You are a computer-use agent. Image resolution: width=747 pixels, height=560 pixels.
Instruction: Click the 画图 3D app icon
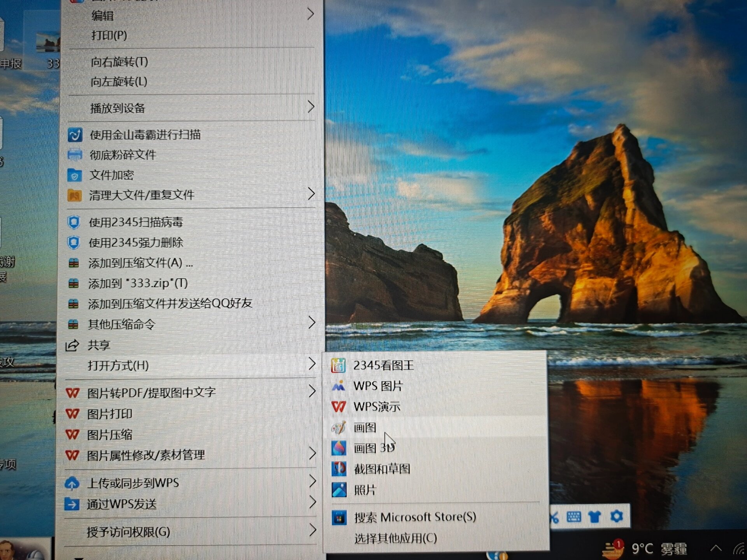coord(339,448)
